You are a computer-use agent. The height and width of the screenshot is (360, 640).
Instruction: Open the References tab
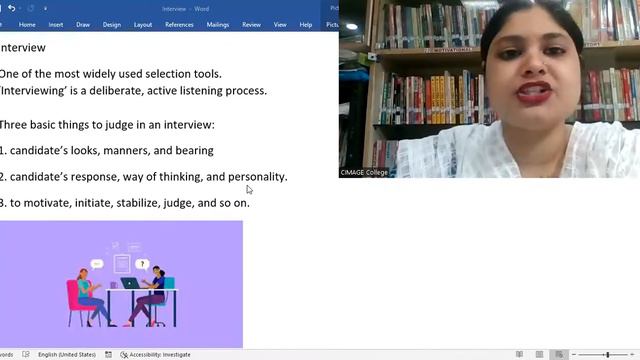(x=179, y=24)
